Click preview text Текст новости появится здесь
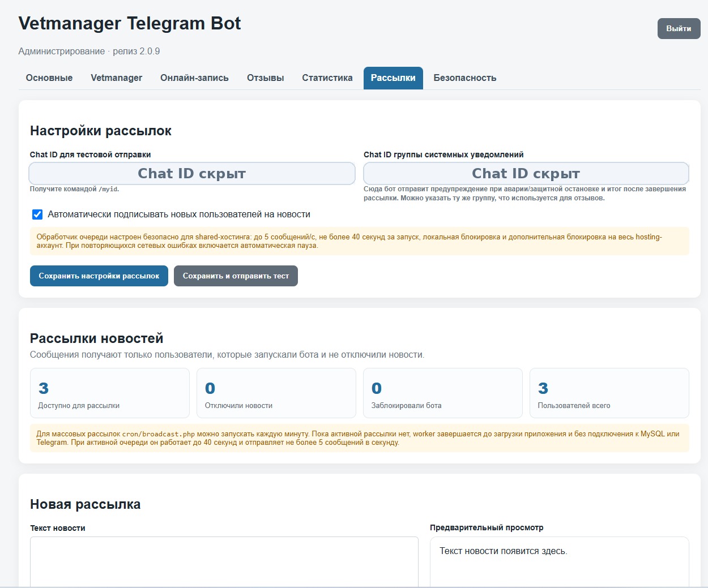Image resolution: width=708 pixels, height=588 pixels. 504,551
